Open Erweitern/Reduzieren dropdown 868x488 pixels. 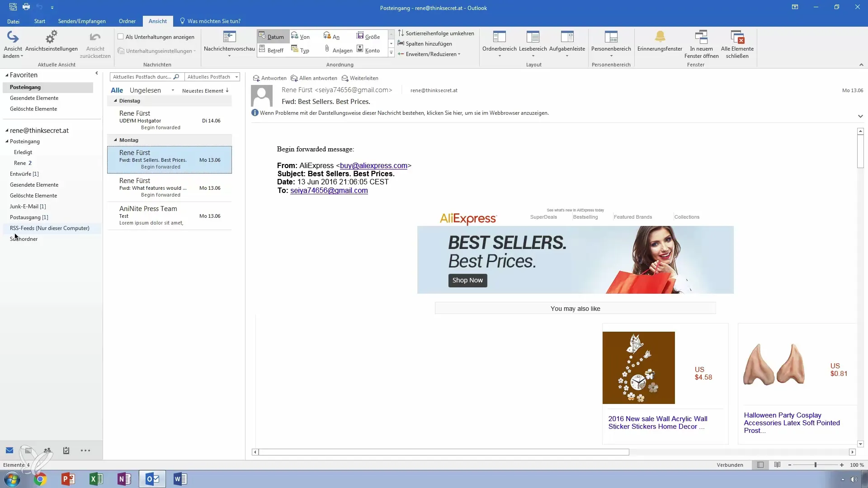pyautogui.click(x=429, y=54)
